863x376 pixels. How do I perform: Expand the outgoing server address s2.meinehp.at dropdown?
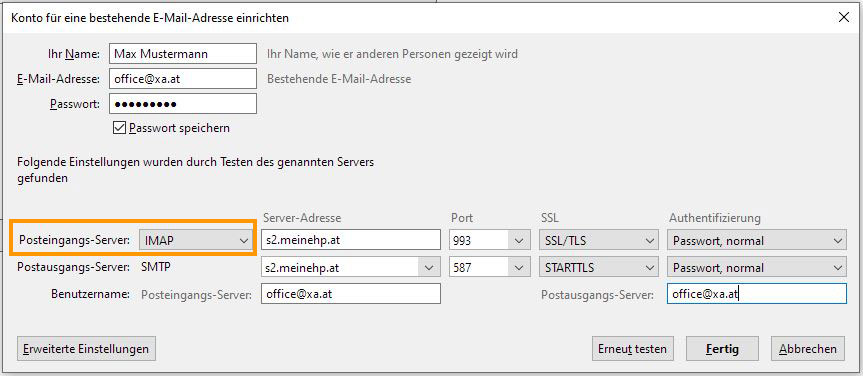point(351,268)
